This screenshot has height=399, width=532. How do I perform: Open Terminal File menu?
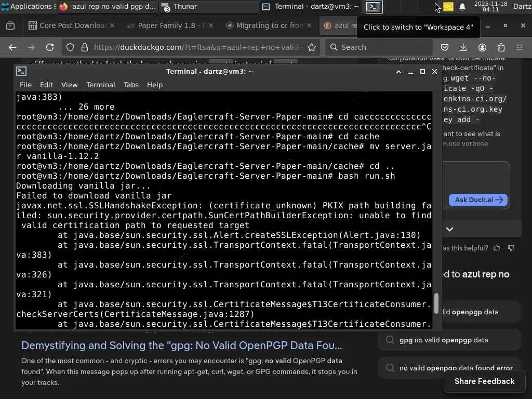coord(25,85)
